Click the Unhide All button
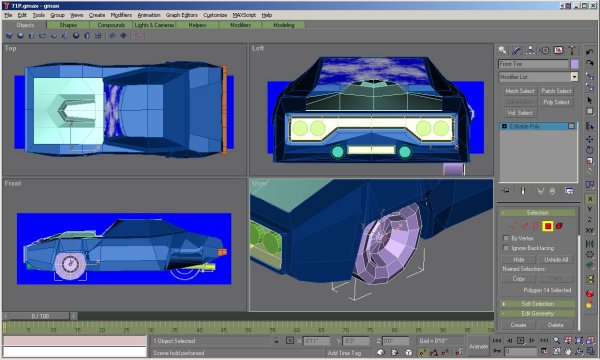Screen dimensions: 600x360 (556, 260)
